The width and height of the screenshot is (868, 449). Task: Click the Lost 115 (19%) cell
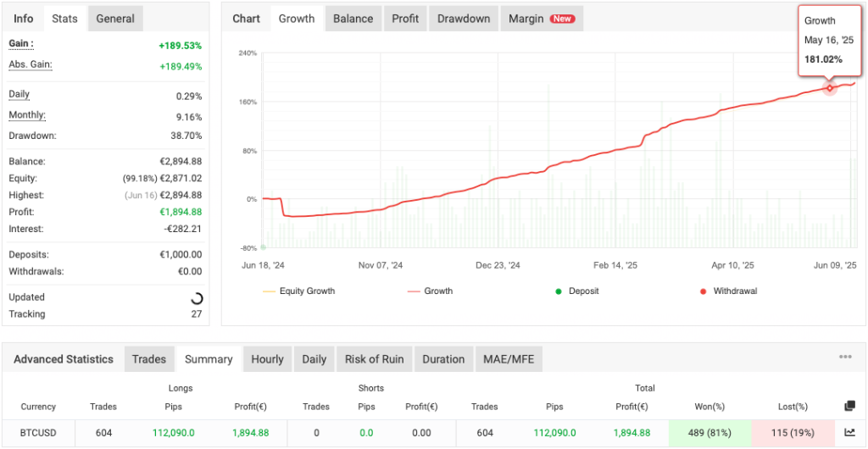pyautogui.click(x=793, y=432)
